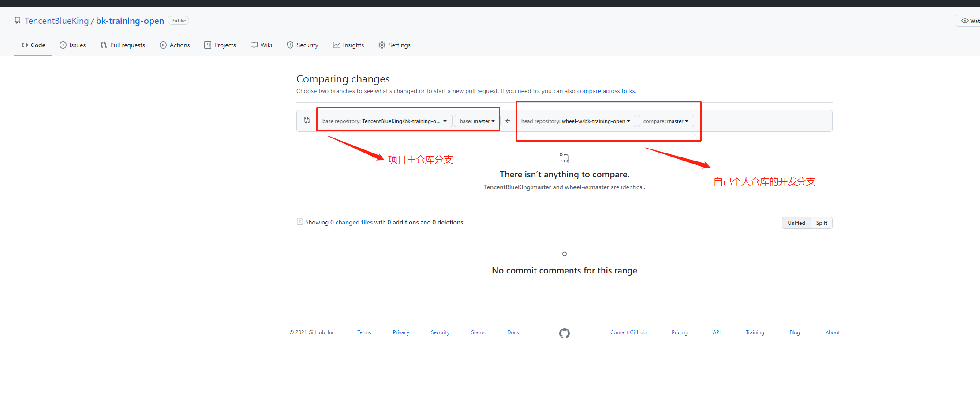
Task: Open the Docs footer link
Action: (513, 332)
